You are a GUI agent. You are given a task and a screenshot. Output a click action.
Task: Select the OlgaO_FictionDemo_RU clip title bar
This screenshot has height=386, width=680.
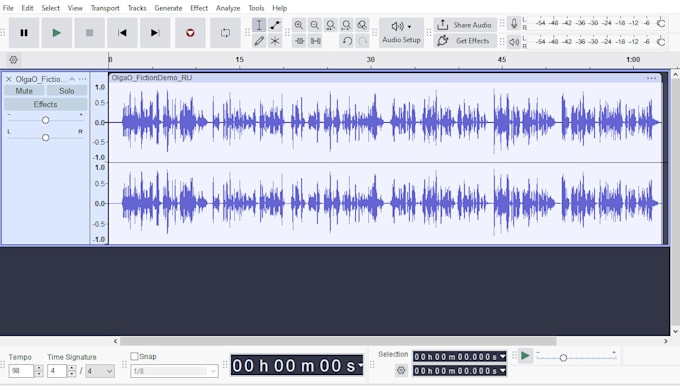[385, 78]
